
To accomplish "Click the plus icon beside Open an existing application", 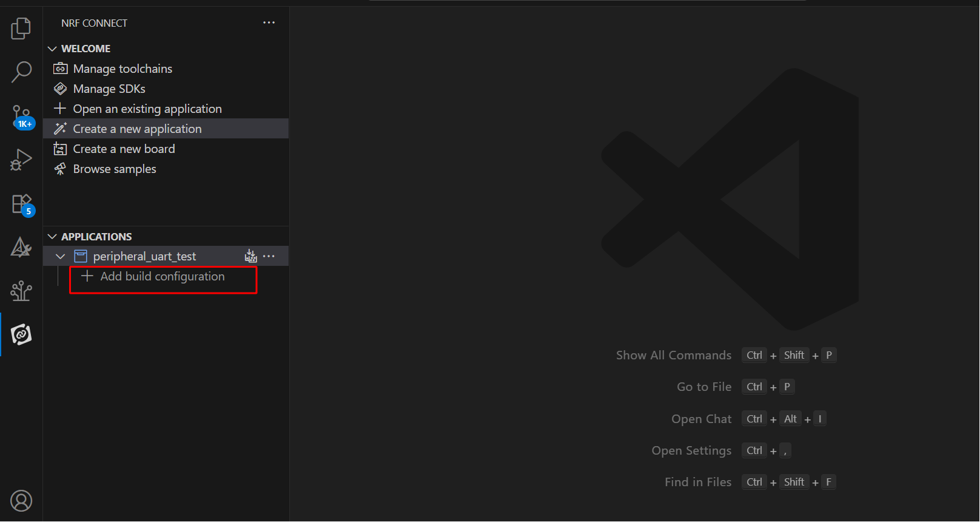I will pyautogui.click(x=59, y=108).
